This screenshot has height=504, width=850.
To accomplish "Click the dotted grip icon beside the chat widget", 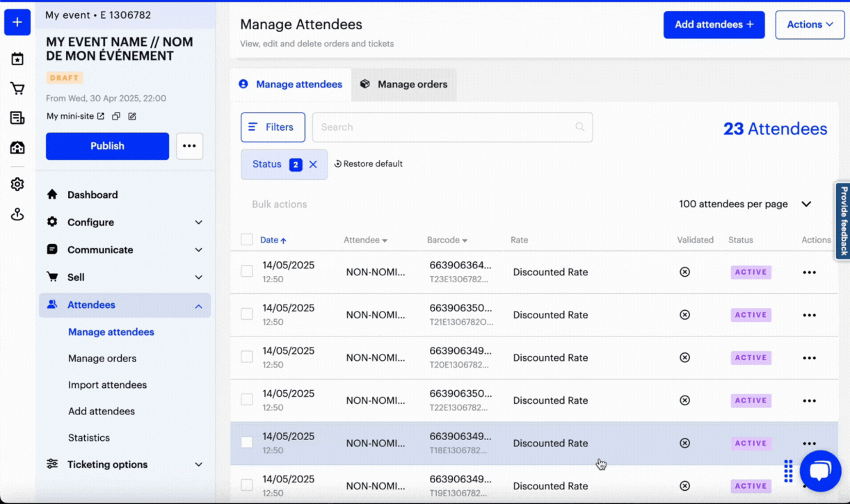I will coord(788,471).
